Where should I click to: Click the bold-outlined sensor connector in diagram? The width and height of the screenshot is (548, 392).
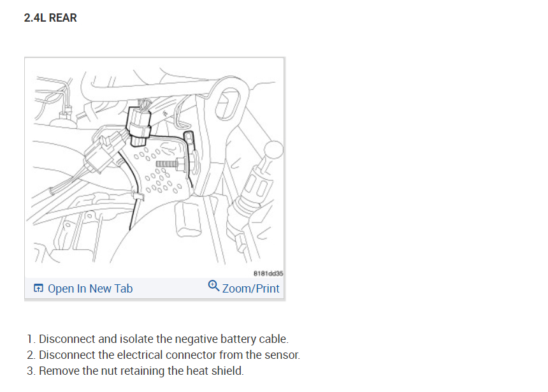pos(138,124)
